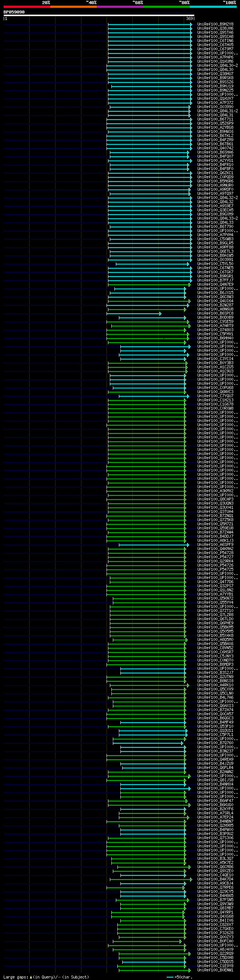Select hit UniRef100_C6HSR7

(x=215, y=653)
